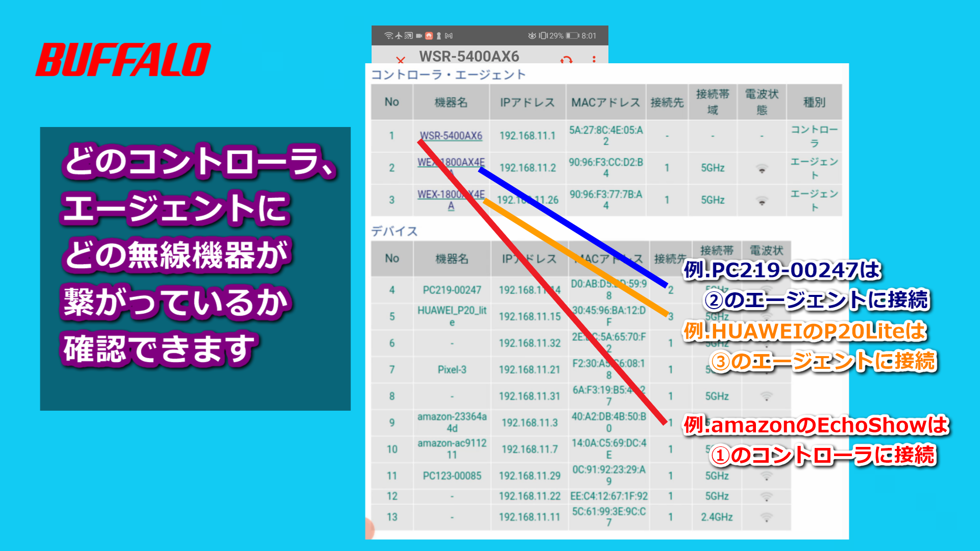Click device name HUAWEI_P20_lite

[x=452, y=316]
